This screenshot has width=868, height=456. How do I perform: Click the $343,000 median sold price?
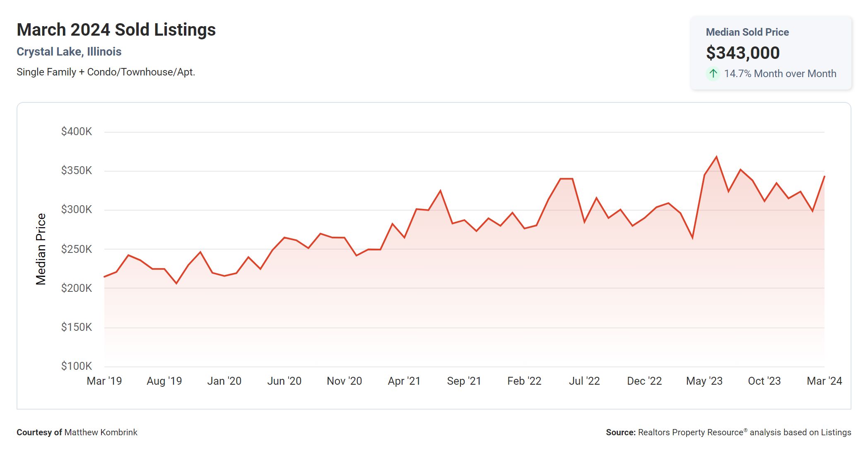pos(743,53)
